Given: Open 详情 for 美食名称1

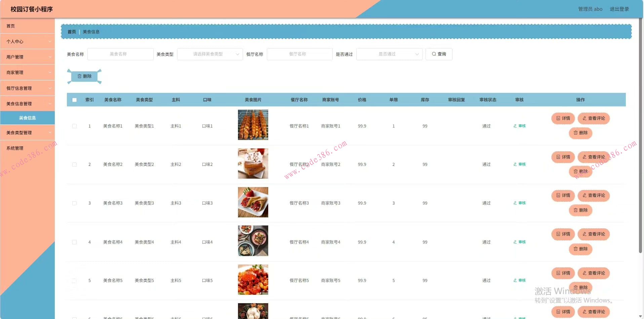Looking at the screenshot, I should tap(563, 118).
